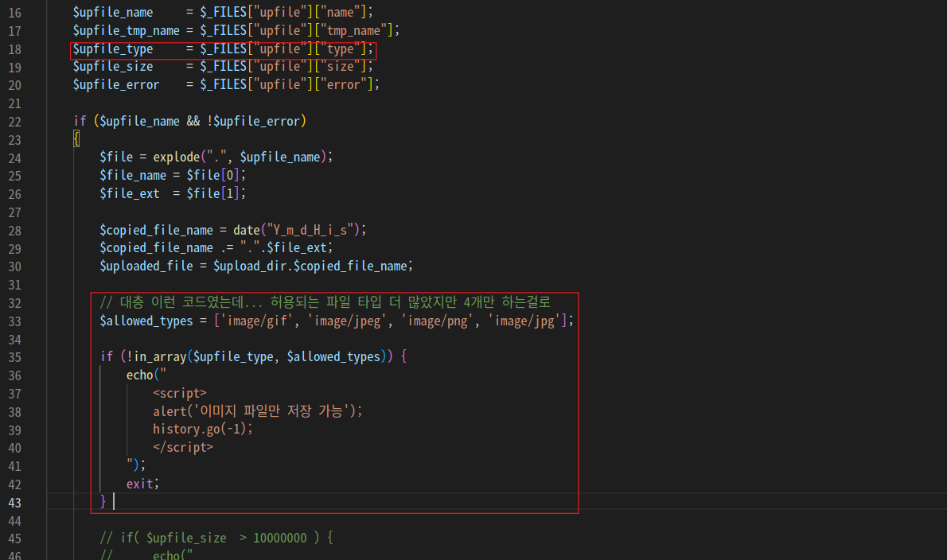
Task: Click the date function on line 28
Action: [x=247, y=230]
